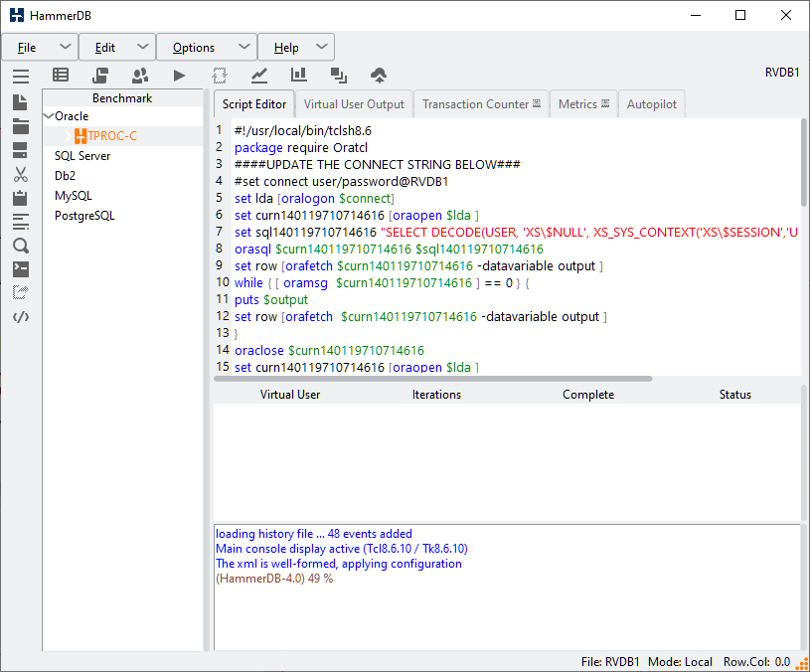Click the benchmark list icon in toolbar

click(61, 76)
